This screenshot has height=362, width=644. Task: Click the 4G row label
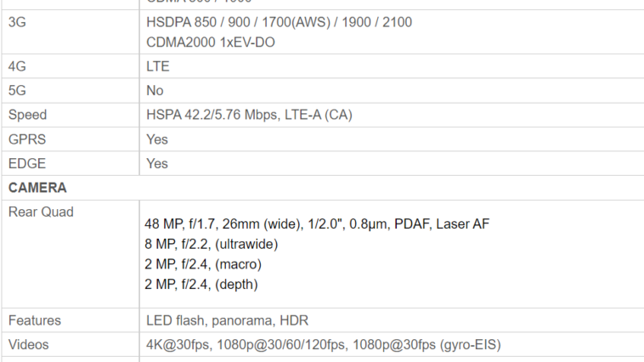(x=17, y=66)
